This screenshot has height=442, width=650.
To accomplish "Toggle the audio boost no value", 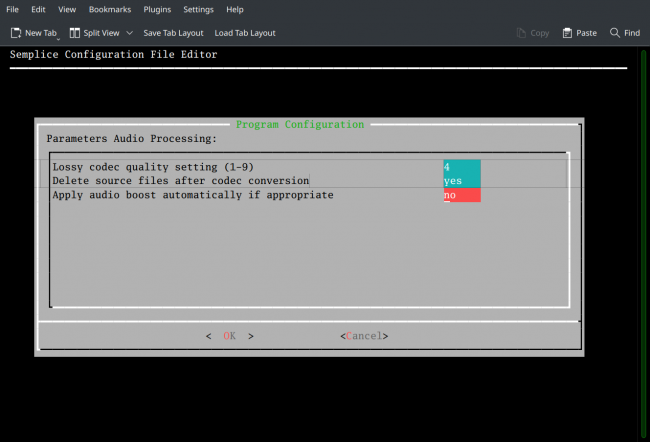I will point(461,195).
